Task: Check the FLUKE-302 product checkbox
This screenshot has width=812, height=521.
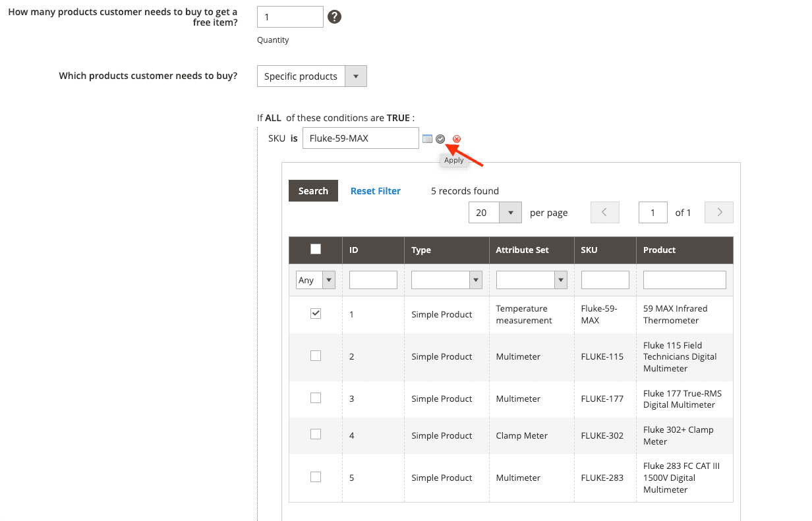Action: click(316, 434)
